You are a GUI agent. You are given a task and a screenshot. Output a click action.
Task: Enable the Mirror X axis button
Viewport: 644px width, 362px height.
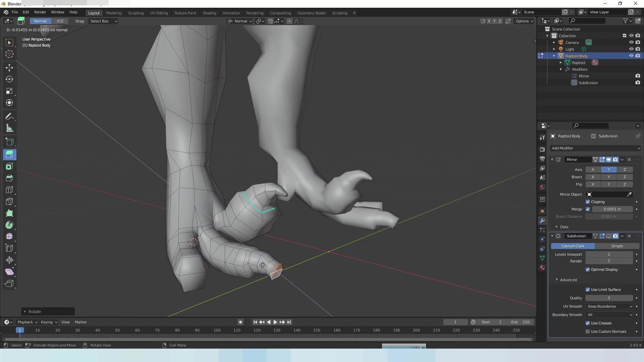(x=593, y=170)
